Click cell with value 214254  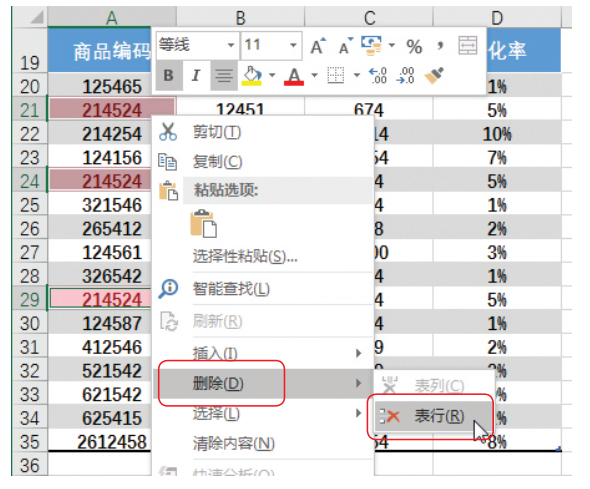click(x=100, y=134)
